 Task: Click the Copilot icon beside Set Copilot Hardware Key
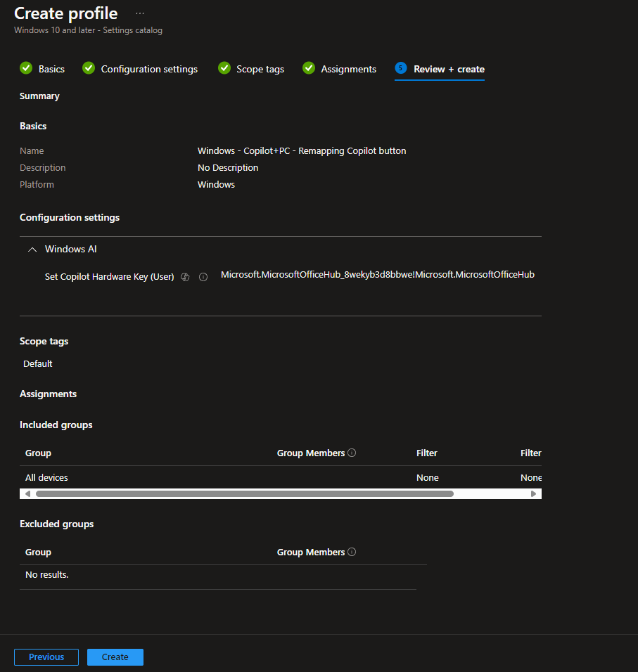pos(185,277)
